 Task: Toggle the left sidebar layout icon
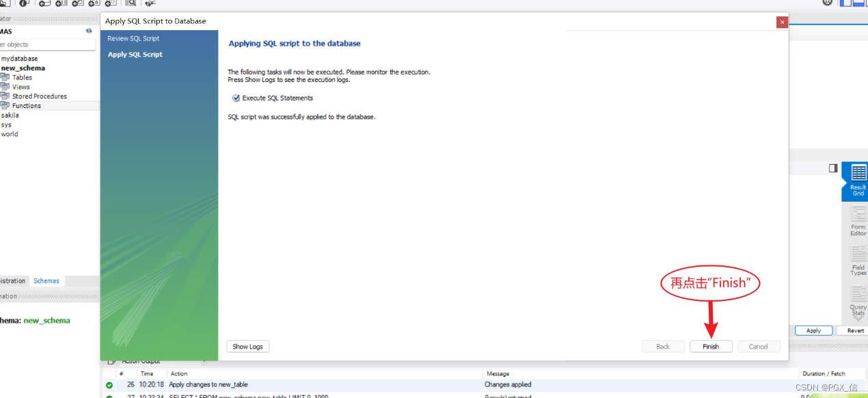point(845,3)
